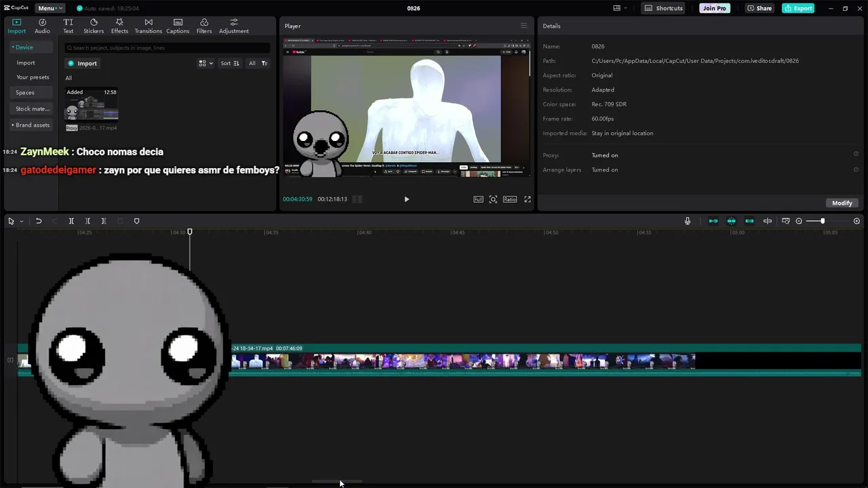Undo the last edit
The image size is (868, 488).
pyautogui.click(x=39, y=221)
